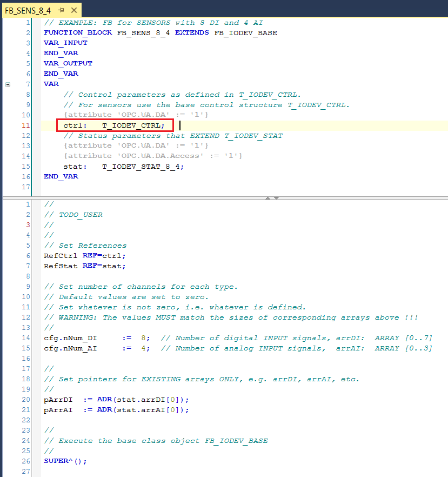This screenshot has width=448, height=477.
Task: Click the ADR call on line 20
Action: click(104, 399)
